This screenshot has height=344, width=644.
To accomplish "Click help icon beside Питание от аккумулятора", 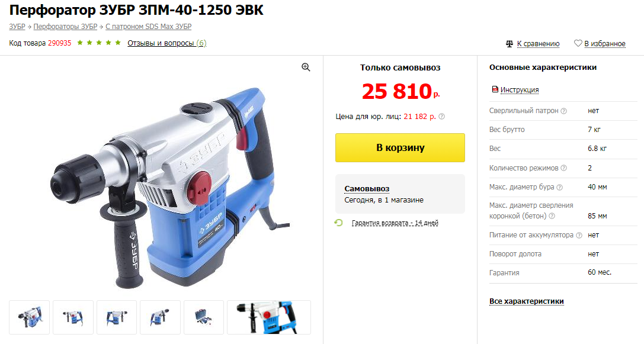I will point(579,235).
